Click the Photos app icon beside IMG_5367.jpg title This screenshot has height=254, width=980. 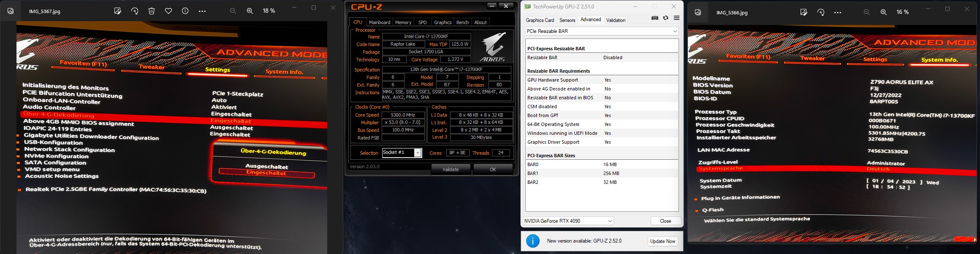click(11, 11)
